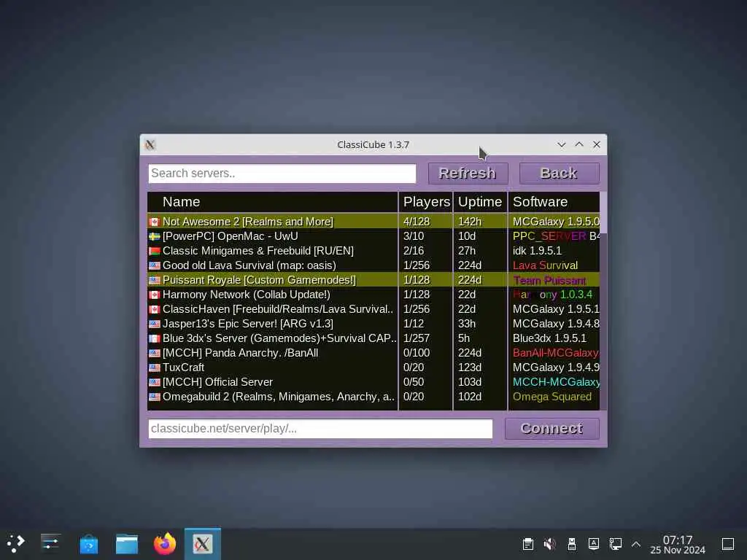Click the Refresh button

coord(468,174)
